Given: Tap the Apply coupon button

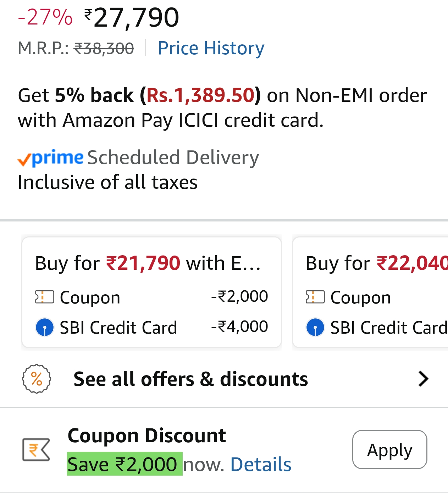Looking at the screenshot, I should click(x=389, y=449).
